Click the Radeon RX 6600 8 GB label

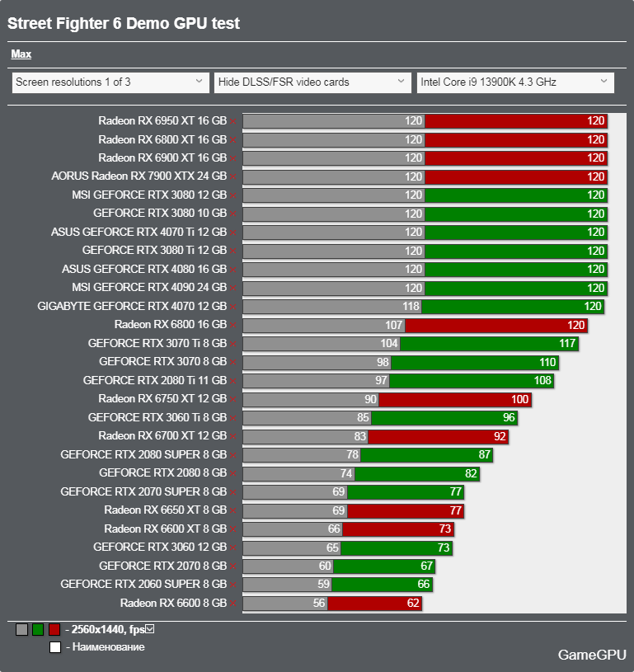coord(173,603)
